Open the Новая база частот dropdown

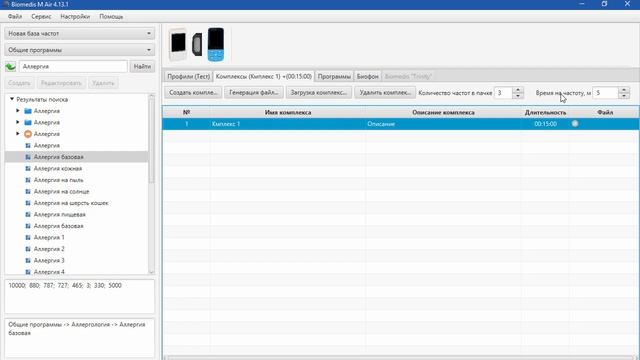pyautogui.click(x=80, y=33)
